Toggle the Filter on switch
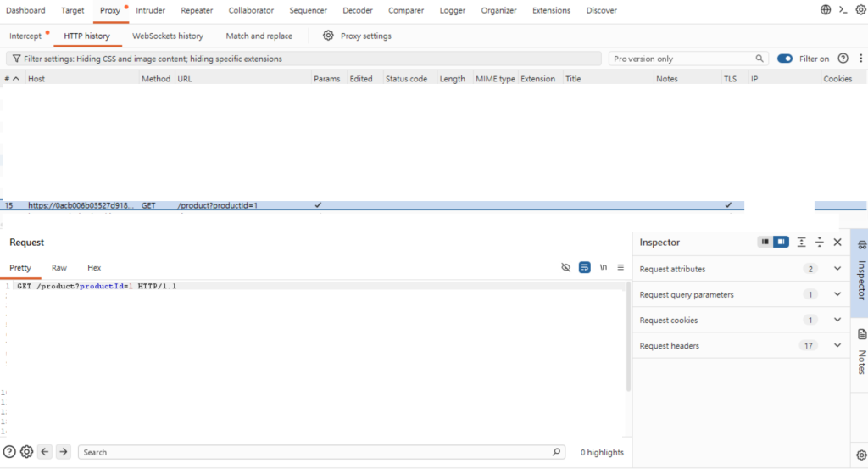The width and height of the screenshot is (868, 469). click(x=784, y=59)
